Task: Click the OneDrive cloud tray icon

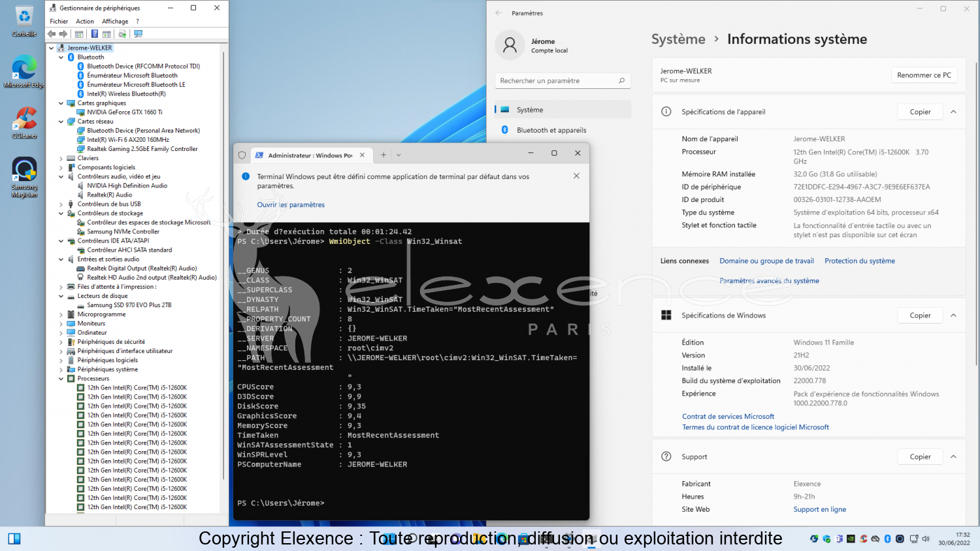Action: point(875,539)
